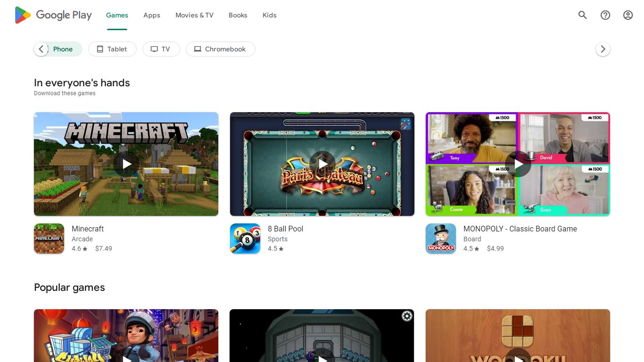The width and height of the screenshot is (644, 362).
Task: Switch to the Apps tab
Action: pyautogui.click(x=152, y=15)
